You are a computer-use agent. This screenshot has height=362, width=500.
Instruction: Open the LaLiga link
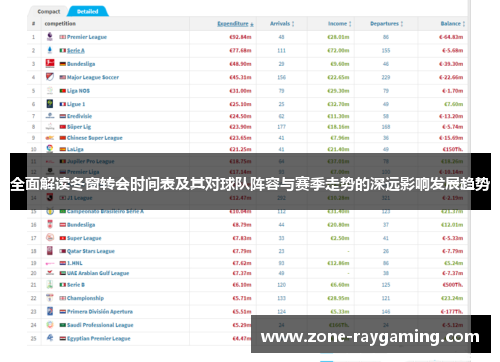click(x=75, y=149)
